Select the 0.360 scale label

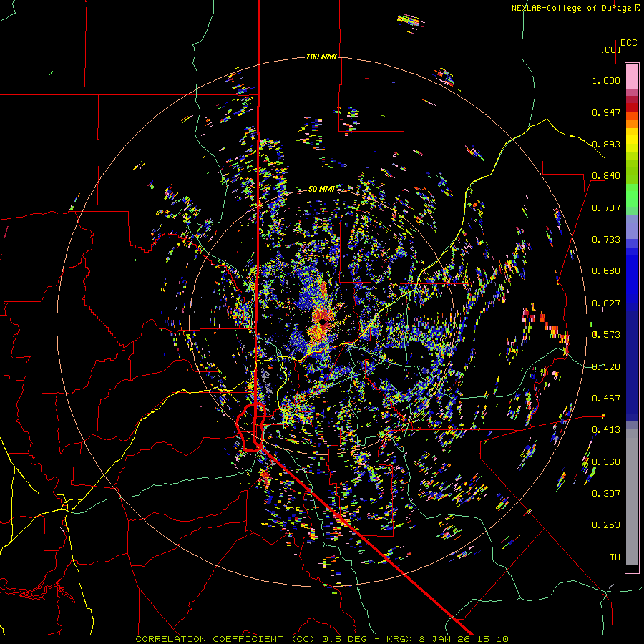click(606, 462)
